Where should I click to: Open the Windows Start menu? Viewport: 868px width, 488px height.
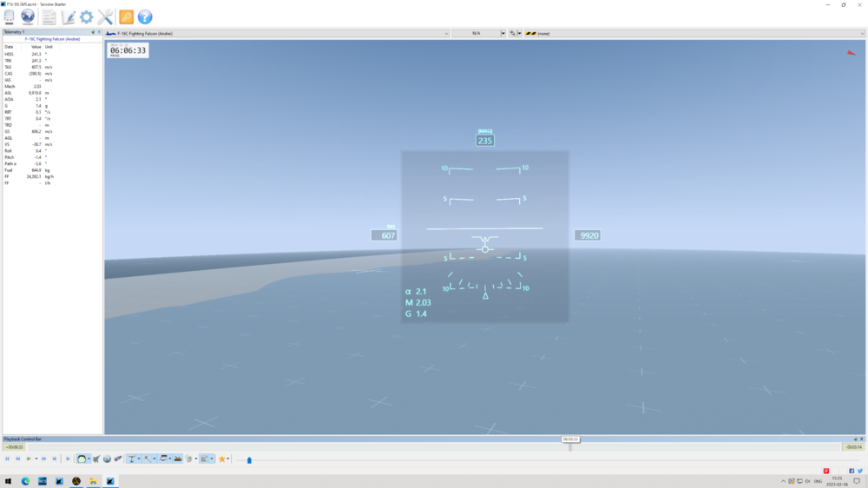(9, 481)
